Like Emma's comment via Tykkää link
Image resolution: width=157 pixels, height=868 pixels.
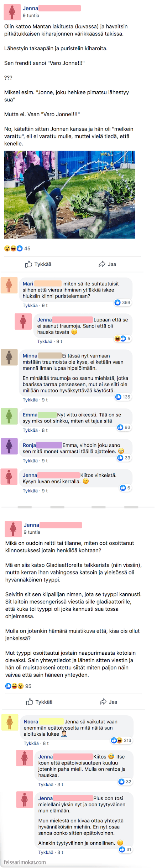click(x=30, y=430)
